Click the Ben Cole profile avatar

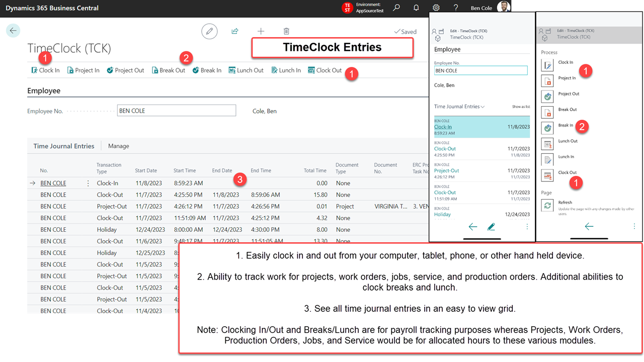[x=504, y=8]
